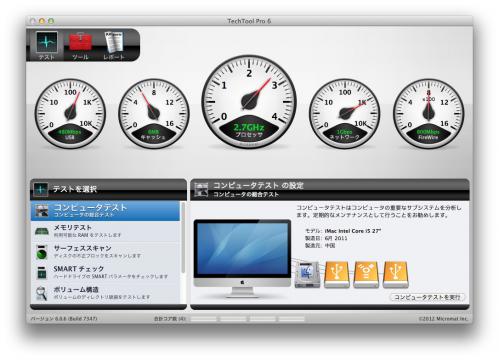Click the FireWire gauge dial
Viewport: 499px width, 360px height.
(428, 113)
